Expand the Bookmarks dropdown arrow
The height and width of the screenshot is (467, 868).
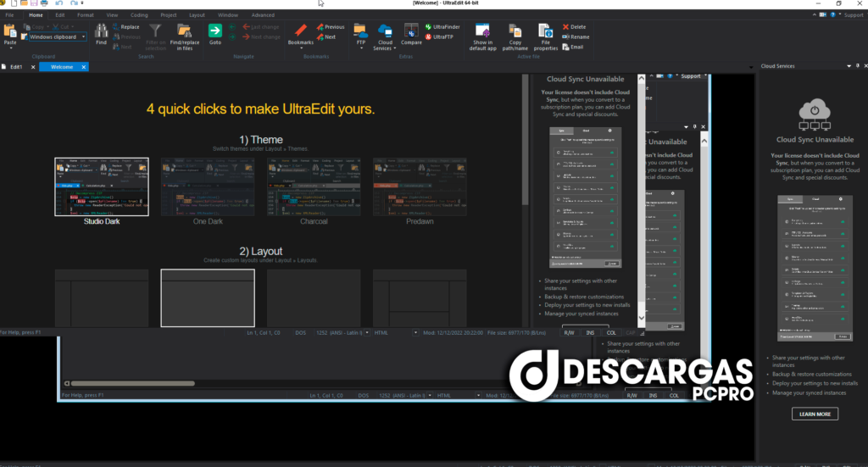(301, 48)
